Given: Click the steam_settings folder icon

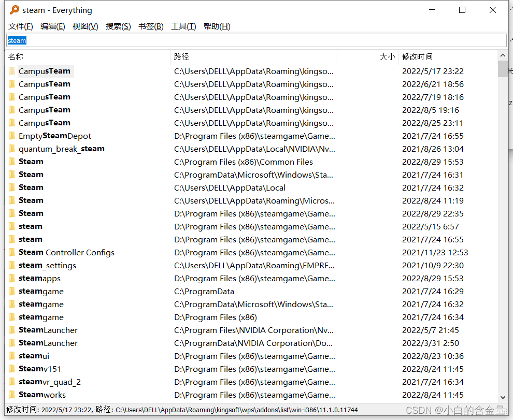Looking at the screenshot, I should click(12, 265).
